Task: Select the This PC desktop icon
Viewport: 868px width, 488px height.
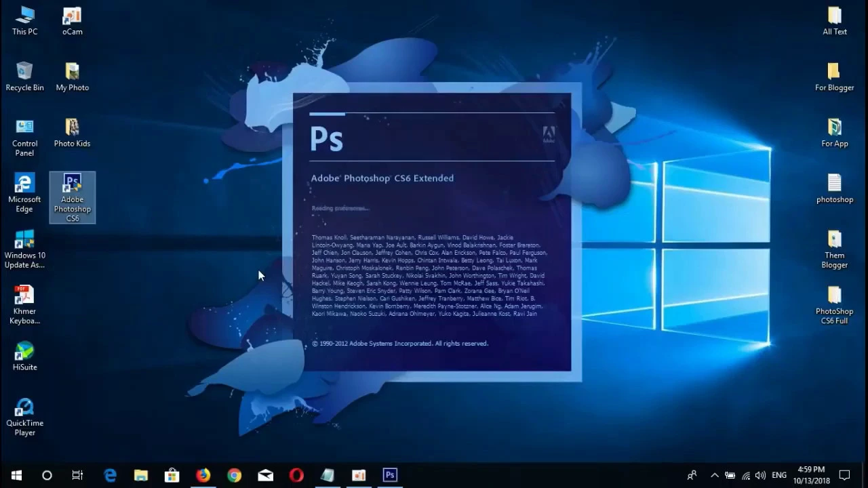Action: [24, 20]
